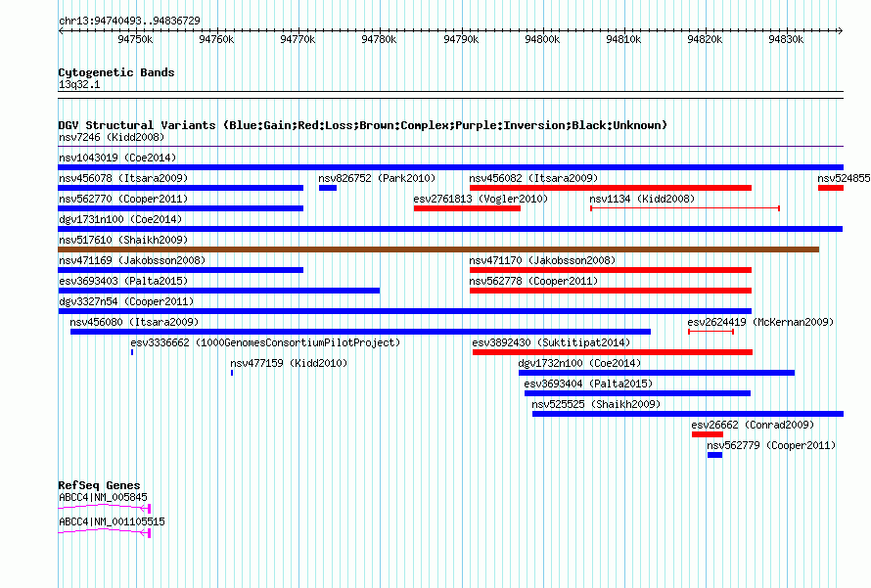The height and width of the screenshot is (588, 871).
Task: Click the esv3693403 (Palta2015) label
Action: (123, 281)
